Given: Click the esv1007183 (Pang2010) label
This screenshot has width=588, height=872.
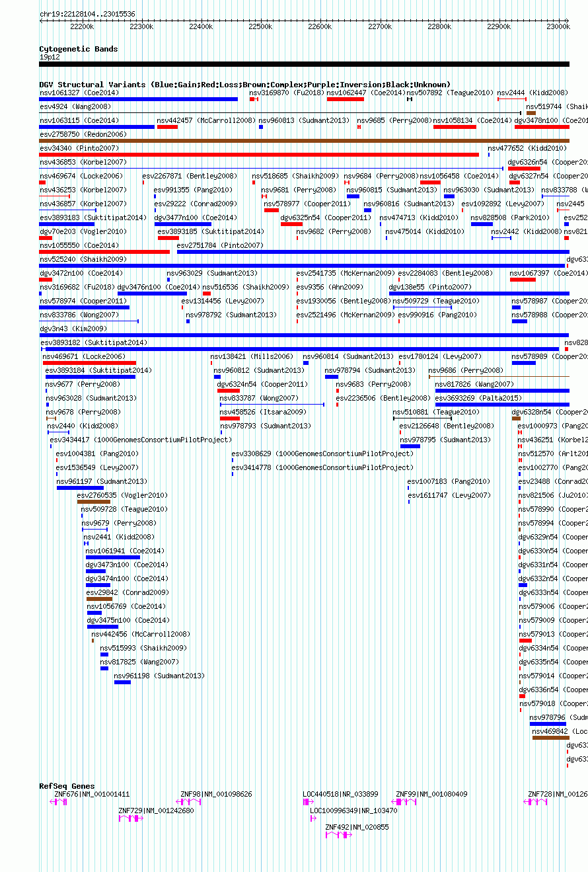Looking at the screenshot, I should [x=449, y=481].
